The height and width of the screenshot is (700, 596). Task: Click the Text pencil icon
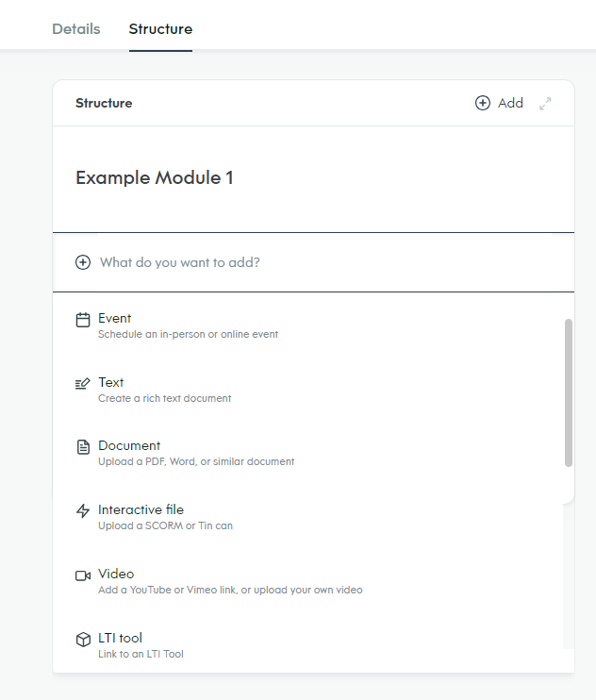coord(83,383)
